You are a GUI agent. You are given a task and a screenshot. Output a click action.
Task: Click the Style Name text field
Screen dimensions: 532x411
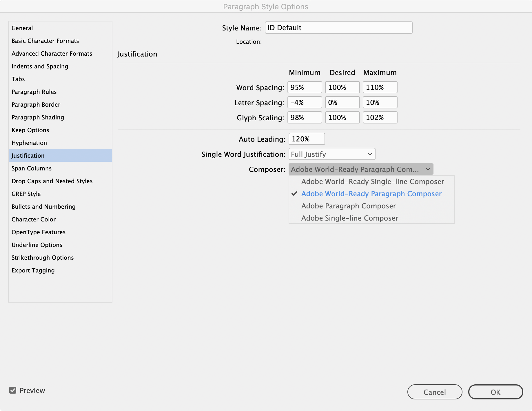pyautogui.click(x=338, y=28)
